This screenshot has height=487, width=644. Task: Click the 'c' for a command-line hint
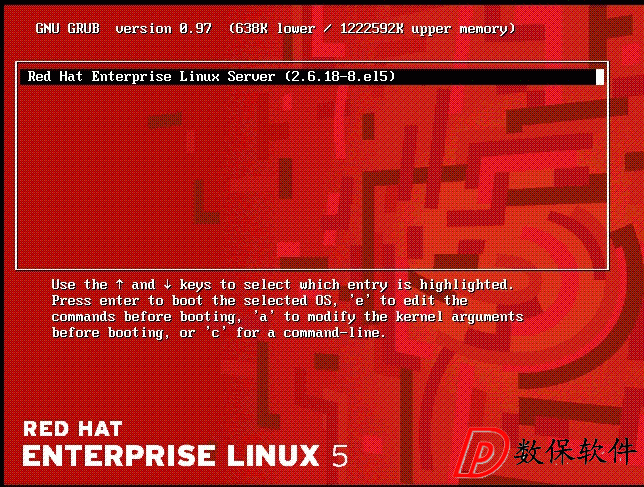[x=295, y=333]
